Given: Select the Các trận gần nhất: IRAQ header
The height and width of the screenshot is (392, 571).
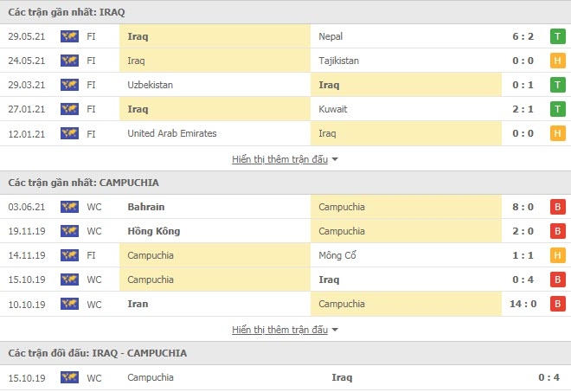Looking at the screenshot, I should pos(67,12).
